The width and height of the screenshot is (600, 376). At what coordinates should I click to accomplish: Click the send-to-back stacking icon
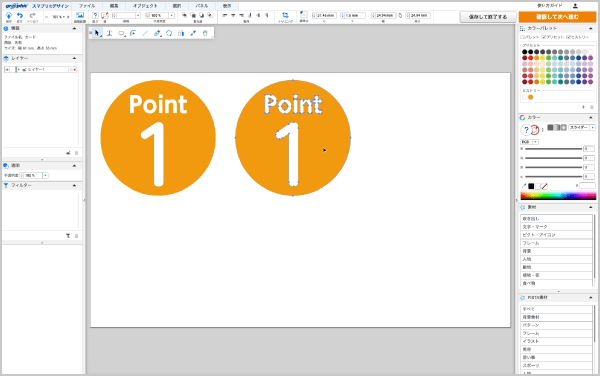click(x=210, y=15)
